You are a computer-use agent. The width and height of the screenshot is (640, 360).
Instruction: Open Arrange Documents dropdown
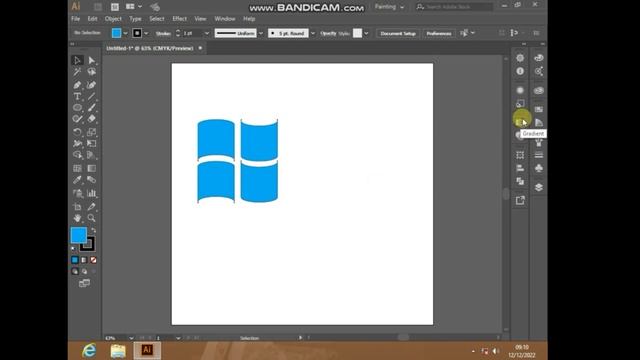coord(134,7)
